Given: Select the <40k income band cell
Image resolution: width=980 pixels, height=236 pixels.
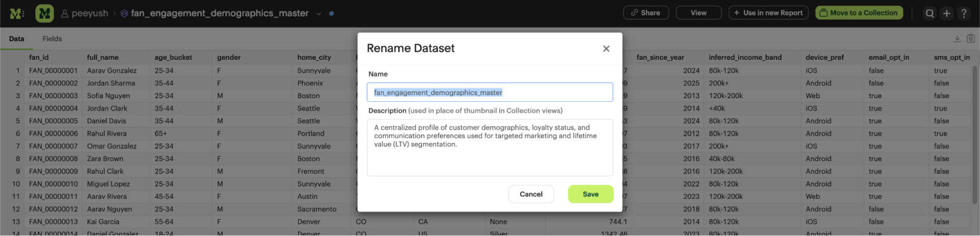Looking at the screenshot, I should (x=716, y=109).
